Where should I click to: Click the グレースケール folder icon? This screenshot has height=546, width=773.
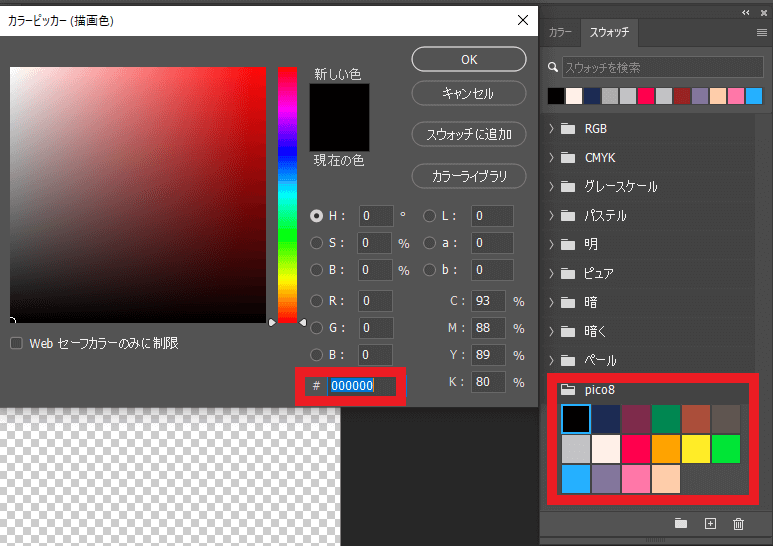[x=568, y=187]
